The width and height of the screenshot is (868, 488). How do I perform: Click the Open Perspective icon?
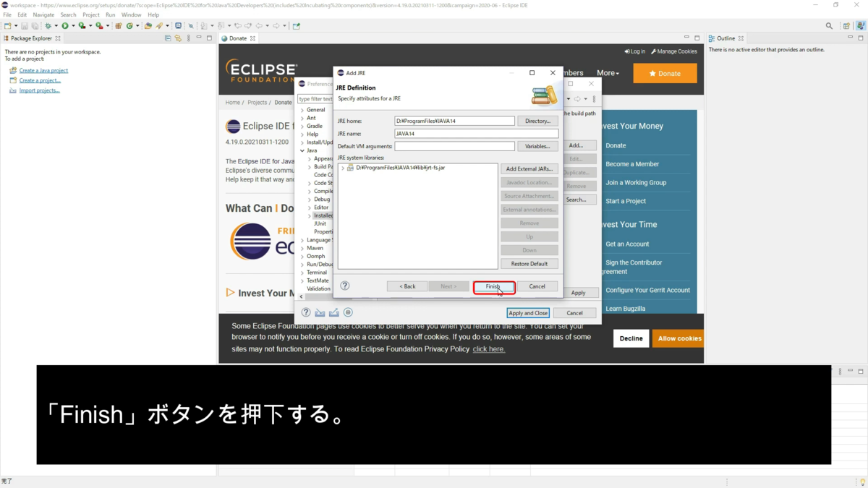click(x=846, y=26)
